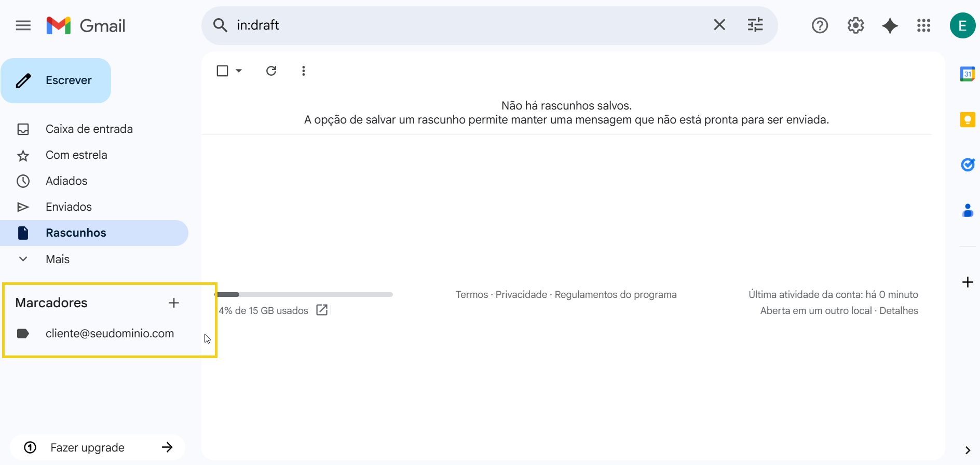Click Fazer upgrade button
Screen dimensions: 980x465
coord(98,447)
